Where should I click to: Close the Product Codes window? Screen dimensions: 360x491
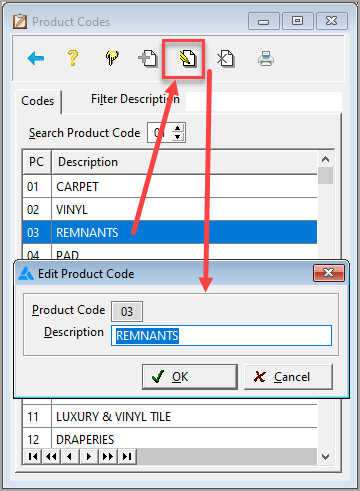pos(332,21)
